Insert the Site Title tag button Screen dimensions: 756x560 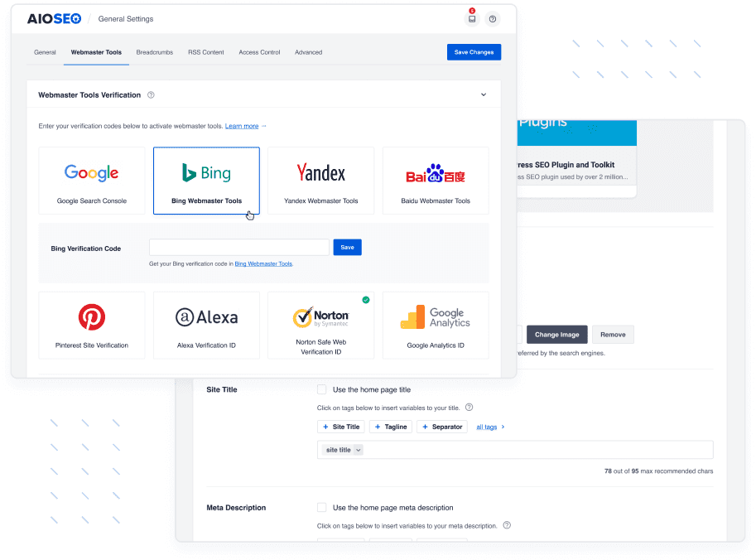tap(341, 427)
